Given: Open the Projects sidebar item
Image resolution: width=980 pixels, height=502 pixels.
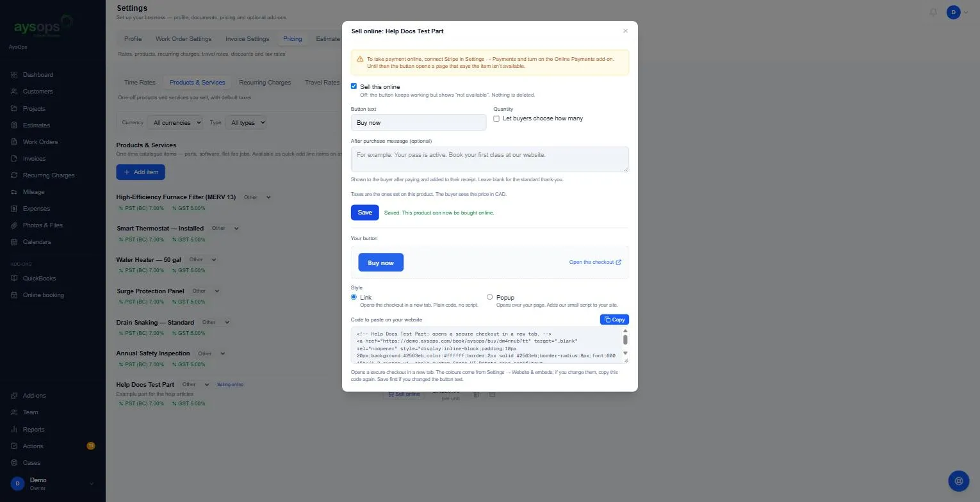Looking at the screenshot, I should (34, 108).
